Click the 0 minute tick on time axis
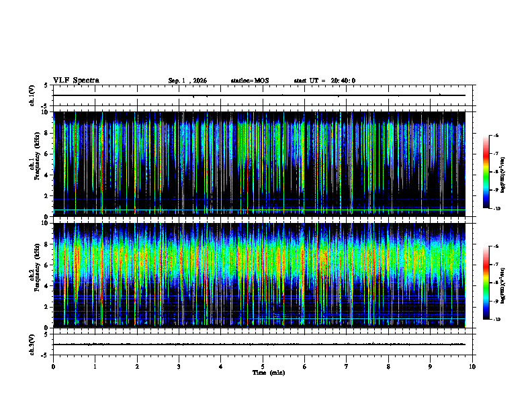Screen dimensions: 532x411 (x=53, y=367)
